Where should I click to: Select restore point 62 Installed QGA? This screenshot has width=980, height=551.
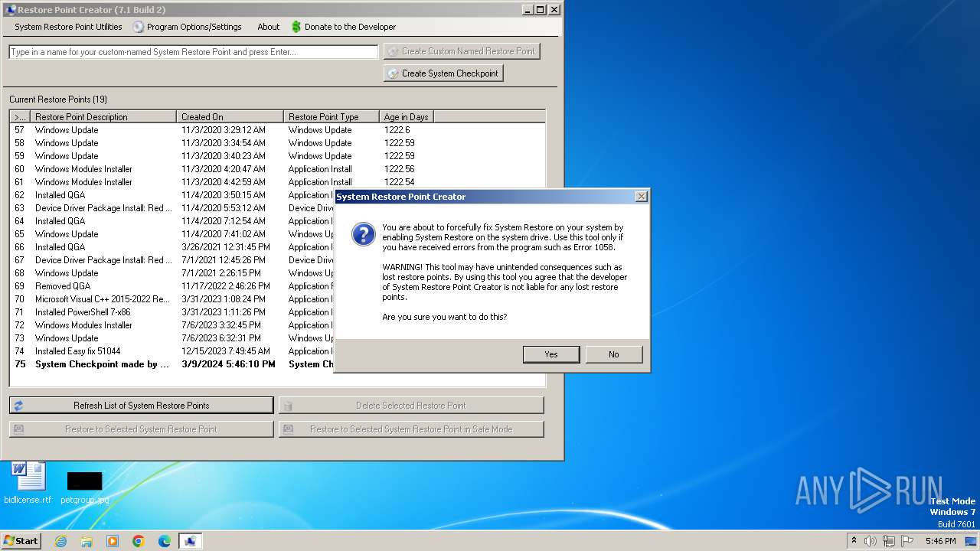[x=172, y=195]
